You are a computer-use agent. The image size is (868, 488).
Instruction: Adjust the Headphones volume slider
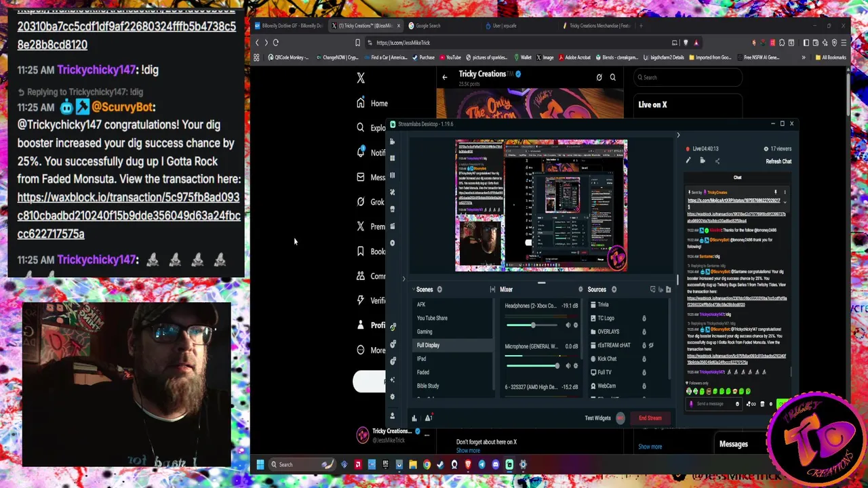[x=533, y=325]
